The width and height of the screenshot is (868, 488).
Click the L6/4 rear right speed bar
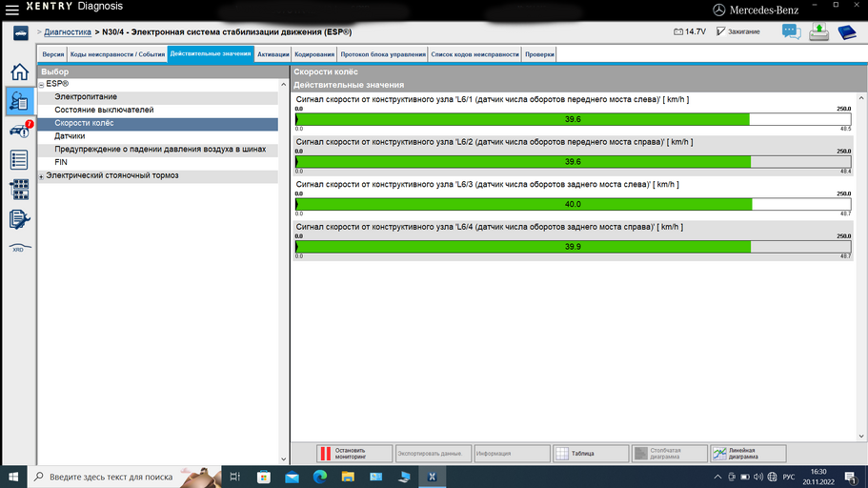coord(573,247)
